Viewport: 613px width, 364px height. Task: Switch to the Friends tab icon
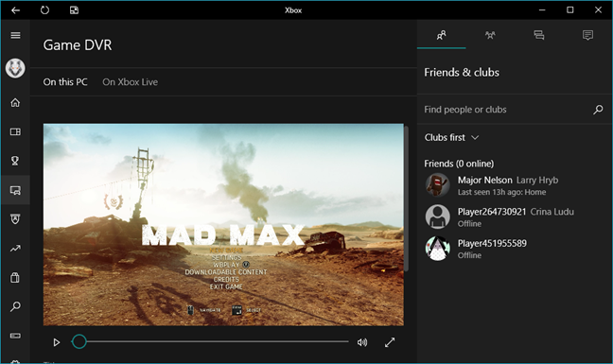[442, 35]
